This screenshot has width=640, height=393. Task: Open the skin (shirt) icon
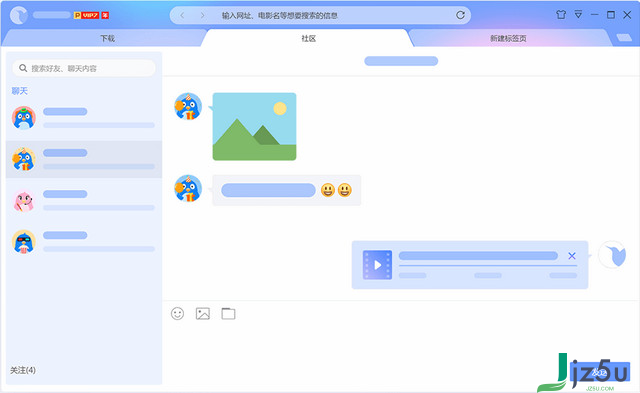[x=561, y=15]
